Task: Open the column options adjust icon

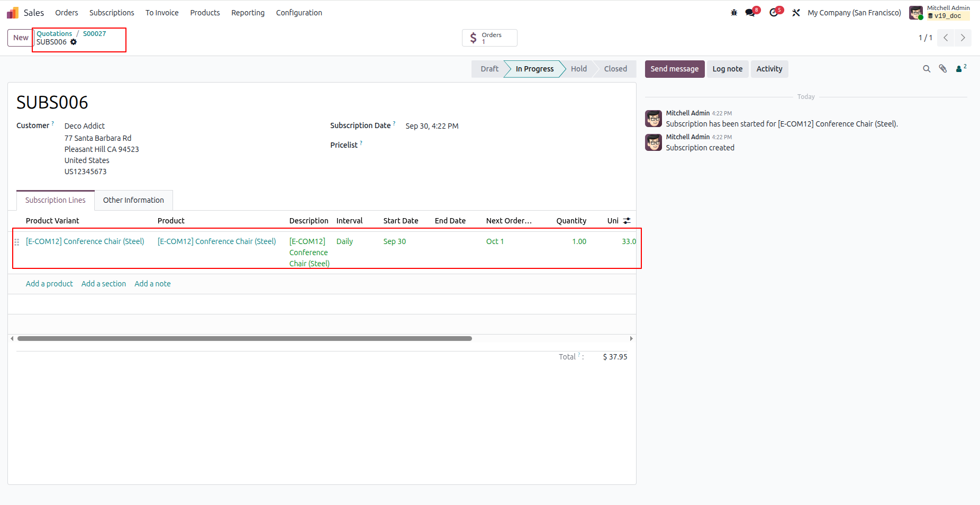Action: 627,221
